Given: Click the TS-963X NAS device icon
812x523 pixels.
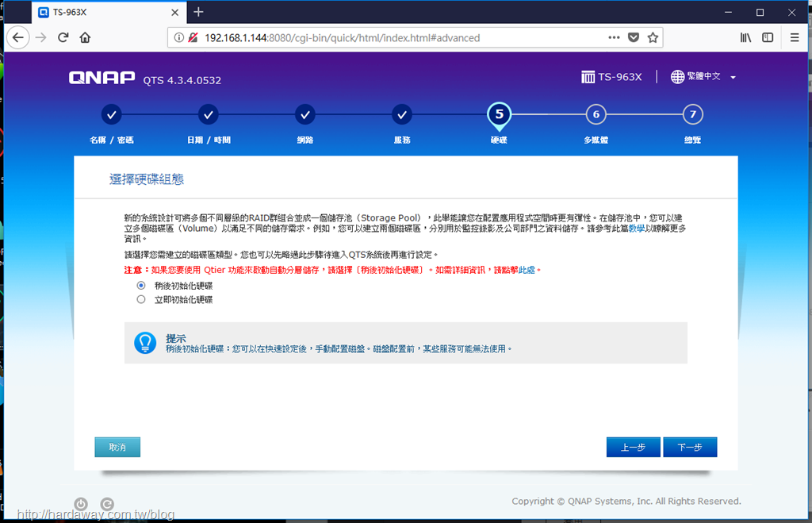Looking at the screenshot, I should click(588, 77).
